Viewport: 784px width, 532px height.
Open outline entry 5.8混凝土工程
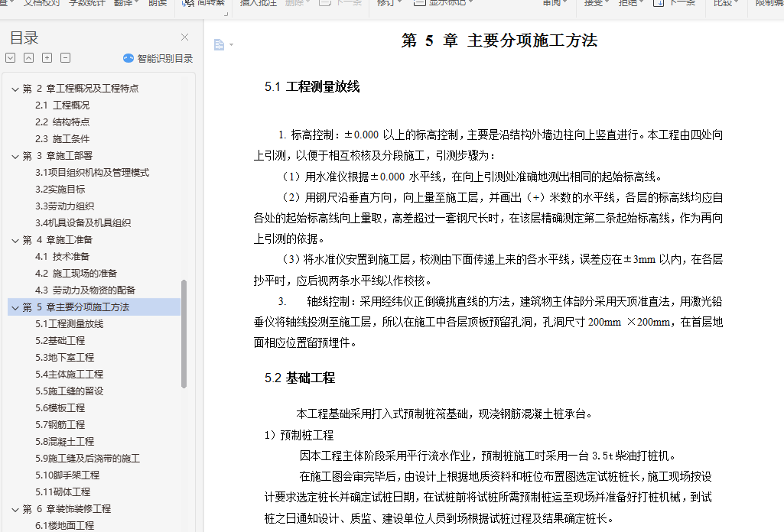[x=64, y=442]
